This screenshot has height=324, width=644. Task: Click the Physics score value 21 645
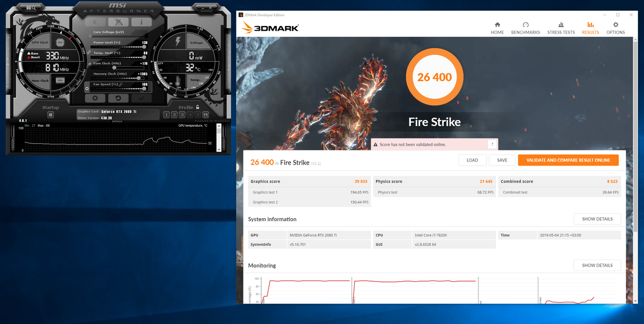click(x=486, y=181)
